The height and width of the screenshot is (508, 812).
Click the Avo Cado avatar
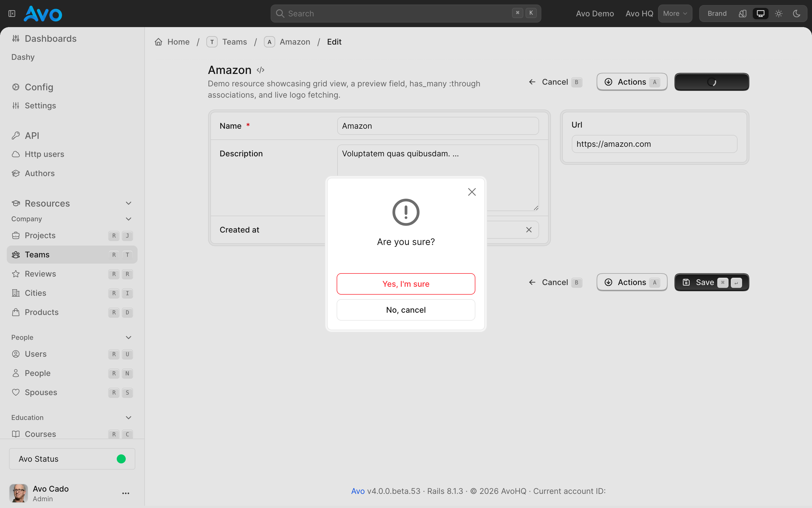18,493
